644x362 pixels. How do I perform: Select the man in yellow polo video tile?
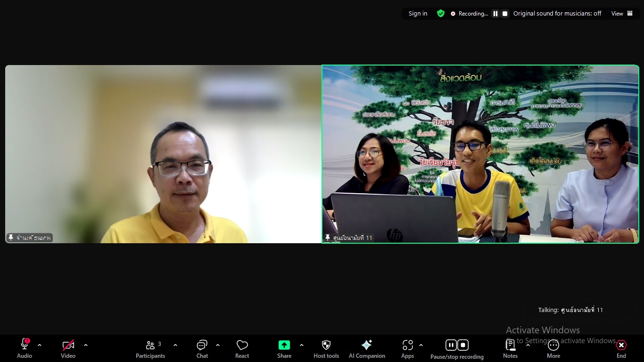163,154
